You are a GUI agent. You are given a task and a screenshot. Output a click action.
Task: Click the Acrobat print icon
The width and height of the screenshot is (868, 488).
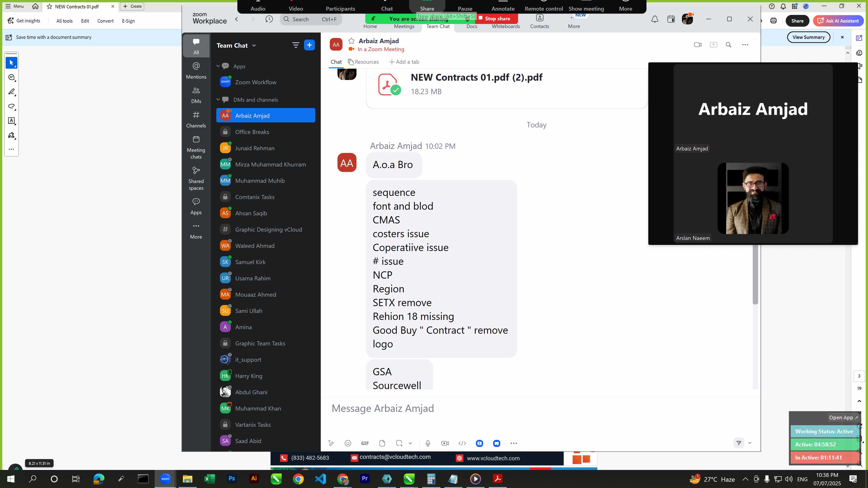click(773, 21)
